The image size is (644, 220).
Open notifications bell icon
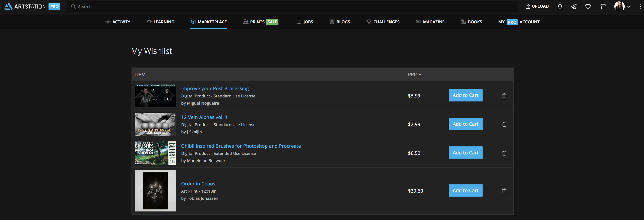pyautogui.click(x=560, y=7)
